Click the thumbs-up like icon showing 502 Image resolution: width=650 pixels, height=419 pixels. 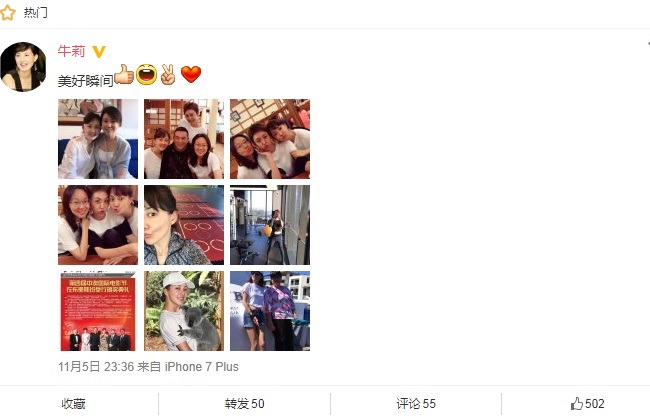click(577, 404)
